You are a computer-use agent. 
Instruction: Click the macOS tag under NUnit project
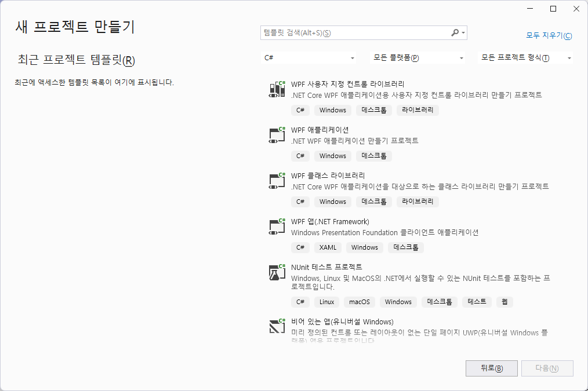point(360,302)
